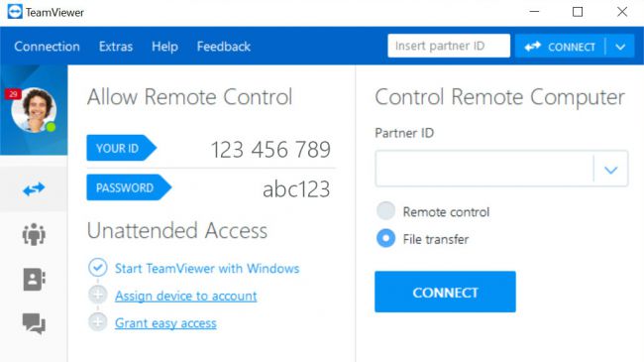Click the plus icon beside Assign device to account
This screenshot has height=362, width=644.
[x=98, y=295]
